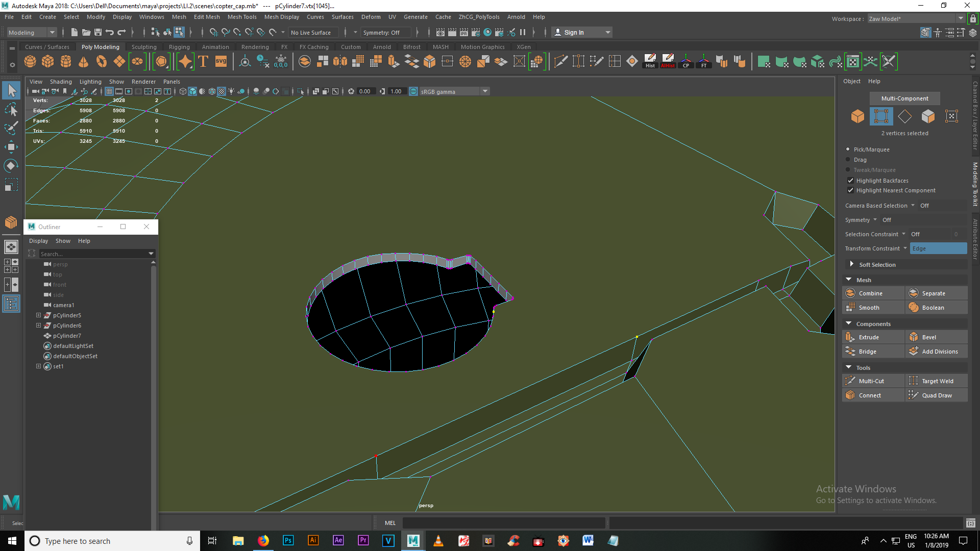Click the polygon sphere shelf icon
The image size is (980, 551).
point(30,62)
